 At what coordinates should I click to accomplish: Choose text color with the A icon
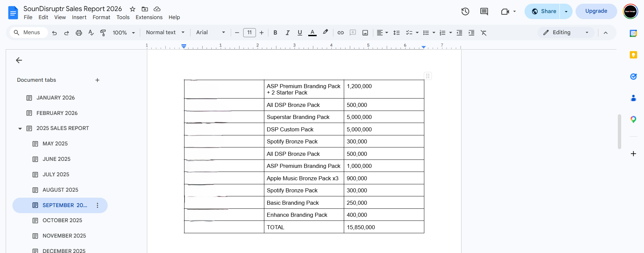click(312, 33)
